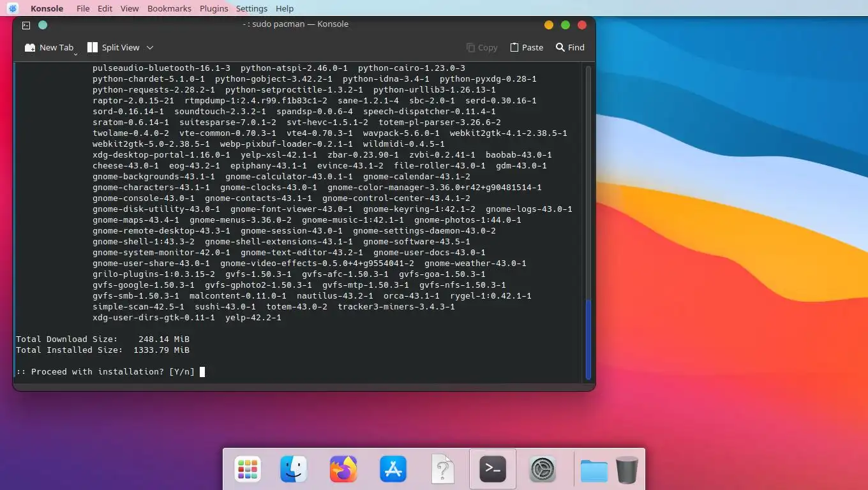
Task: Click the orca-43.1-1 package name
Action: [412, 295]
